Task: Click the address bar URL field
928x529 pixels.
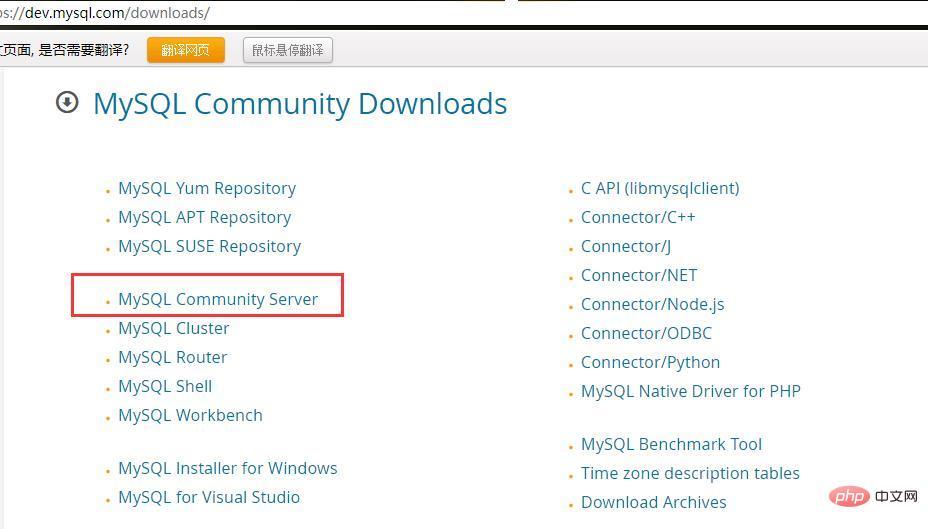Action: point(300,13)
